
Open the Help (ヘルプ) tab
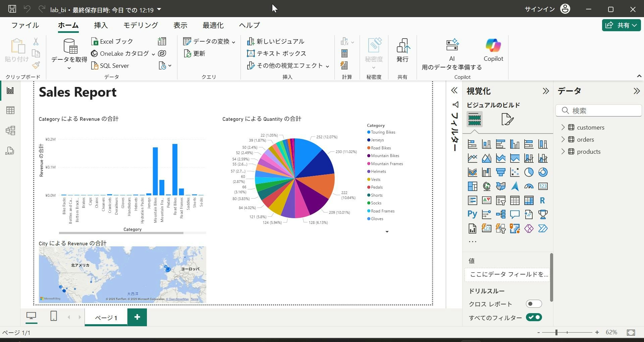point(250,25)
